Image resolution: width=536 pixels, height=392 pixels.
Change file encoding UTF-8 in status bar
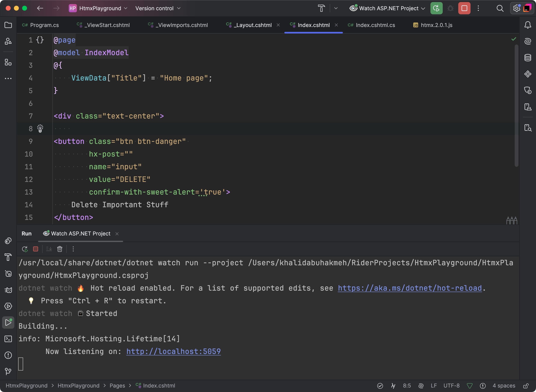point(451,386)
